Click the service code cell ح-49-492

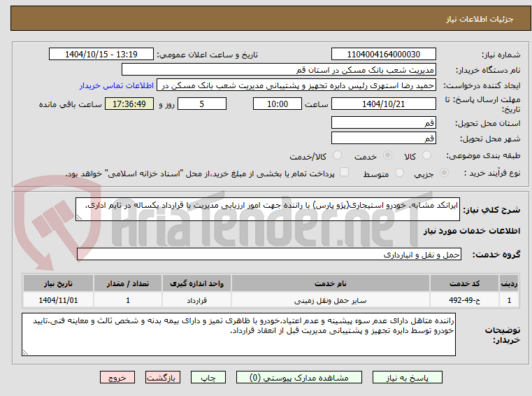click(464, 300)
